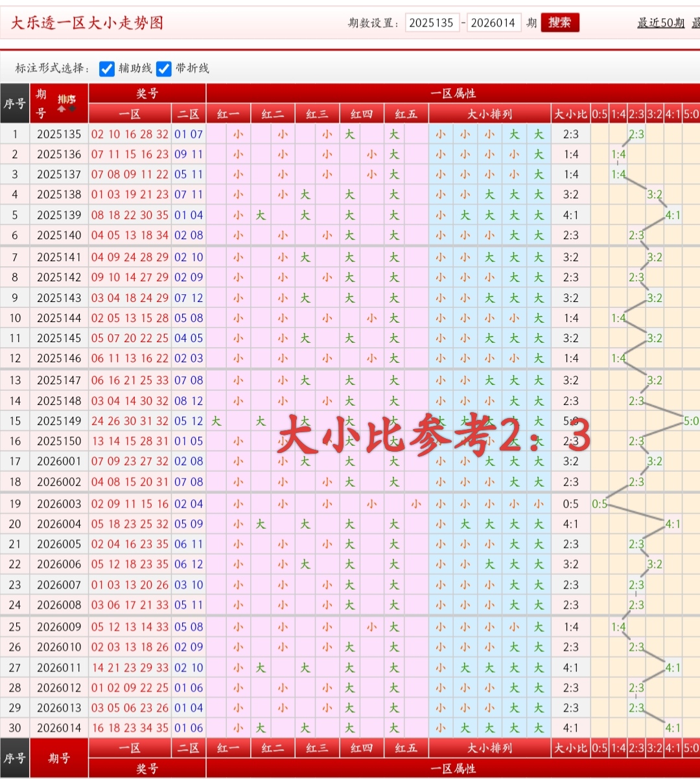Select period number 2025135 in the first row
700x779 pixels.
click(x=59, y=134)
